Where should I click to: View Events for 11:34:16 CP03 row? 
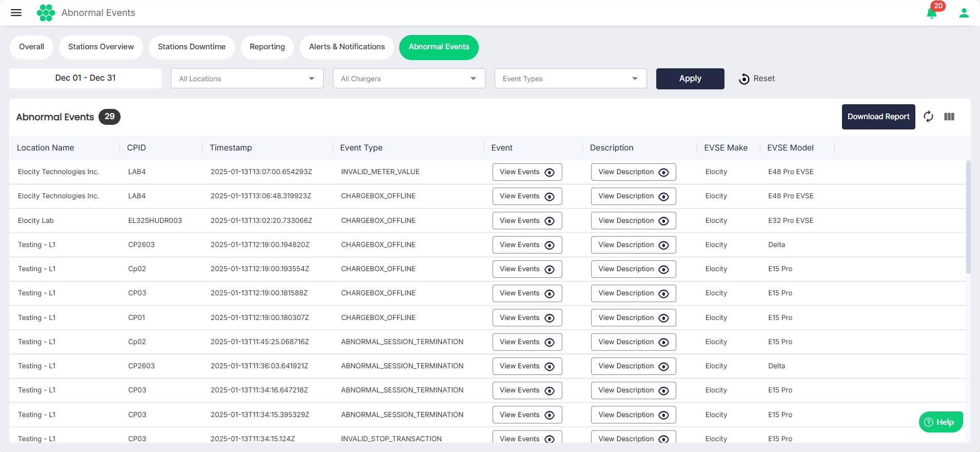tap(527, 390)
